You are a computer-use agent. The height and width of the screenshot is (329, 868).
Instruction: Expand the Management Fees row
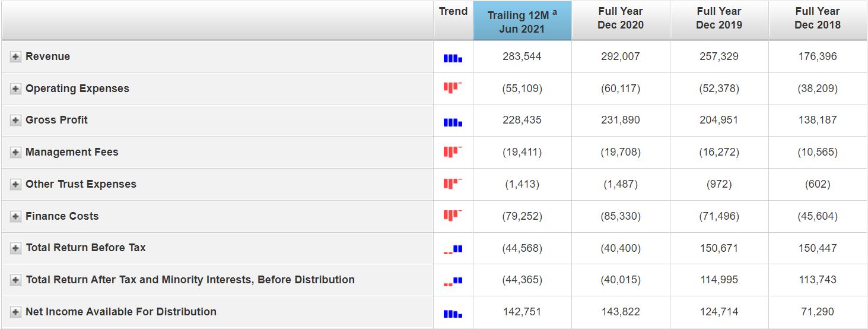[15, 153]
